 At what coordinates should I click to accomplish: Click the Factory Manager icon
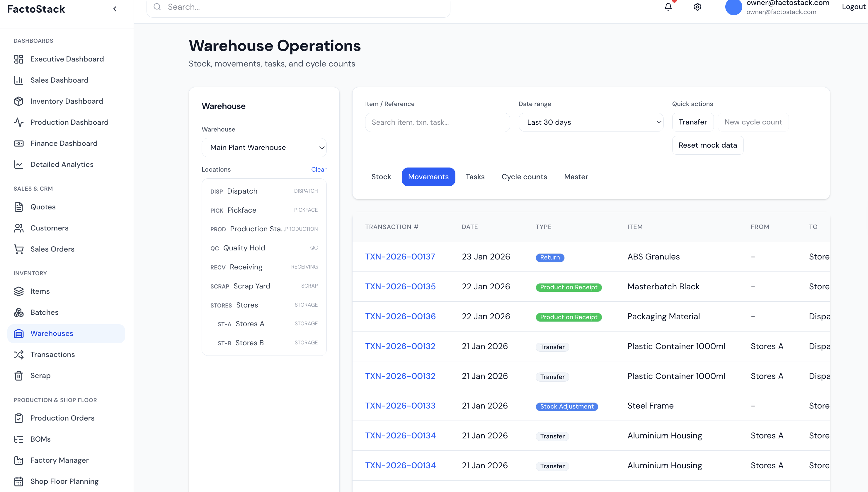pyautogui.click(x=18, y=460)
